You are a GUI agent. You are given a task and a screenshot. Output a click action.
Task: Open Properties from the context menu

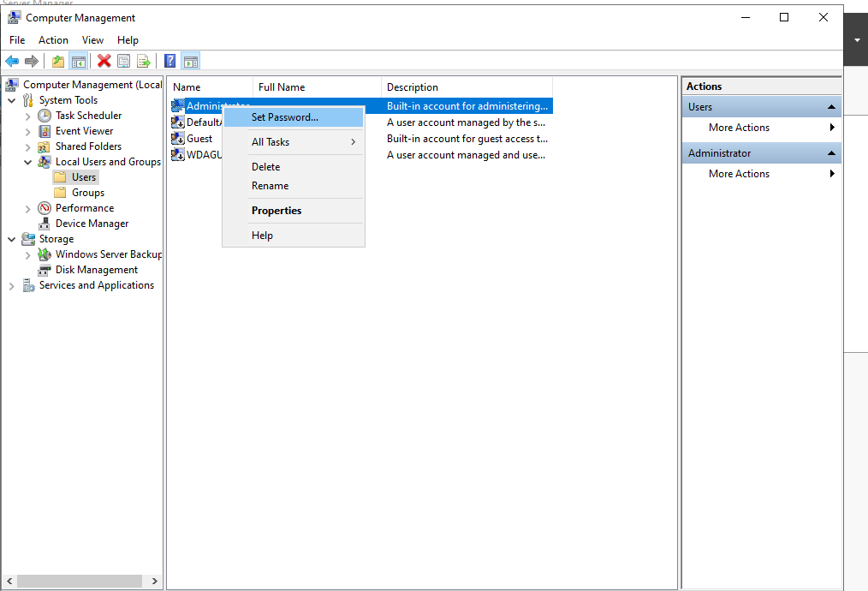point(294,211)
